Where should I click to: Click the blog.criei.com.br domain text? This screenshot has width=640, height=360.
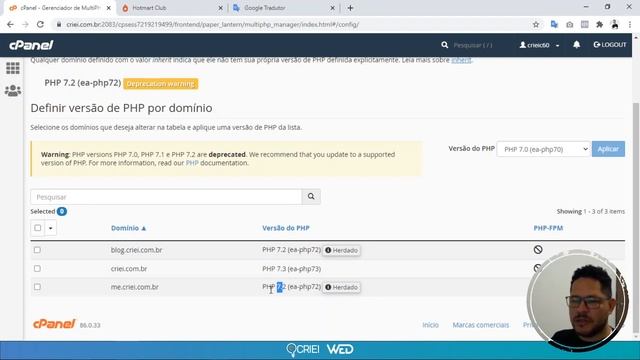pyautogui.click(x=136, y=250)
